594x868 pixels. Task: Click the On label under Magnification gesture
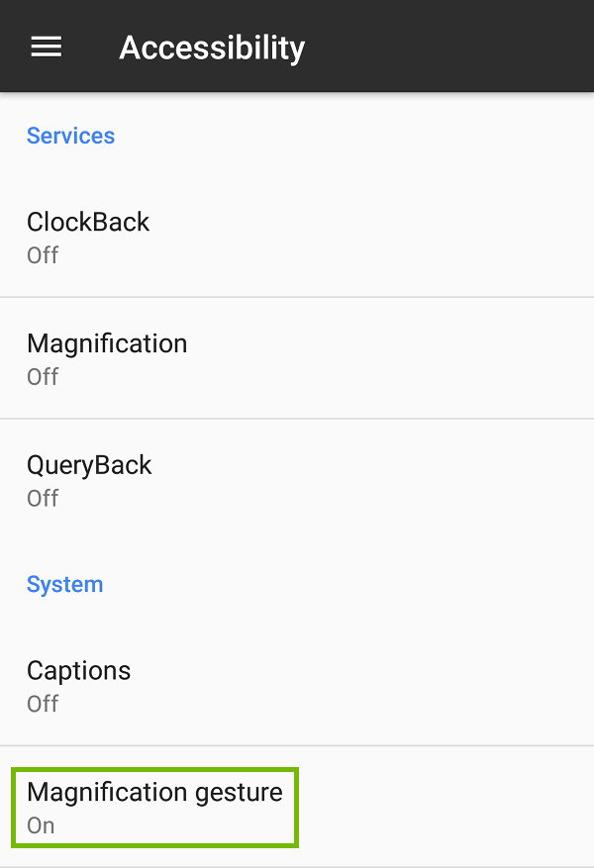(x=40, y=824)
